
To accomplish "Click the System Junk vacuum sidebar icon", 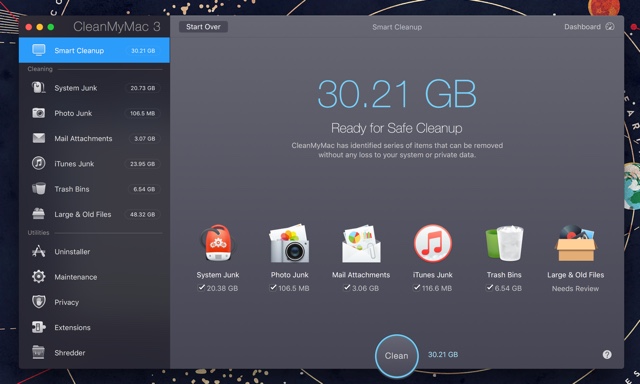I will (39, 88).
